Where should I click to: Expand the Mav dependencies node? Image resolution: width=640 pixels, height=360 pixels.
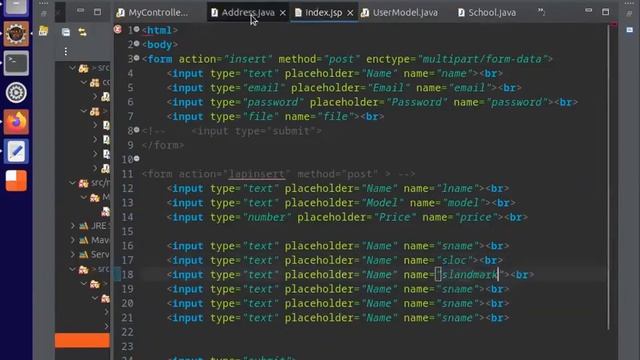[x=73, y=240]
